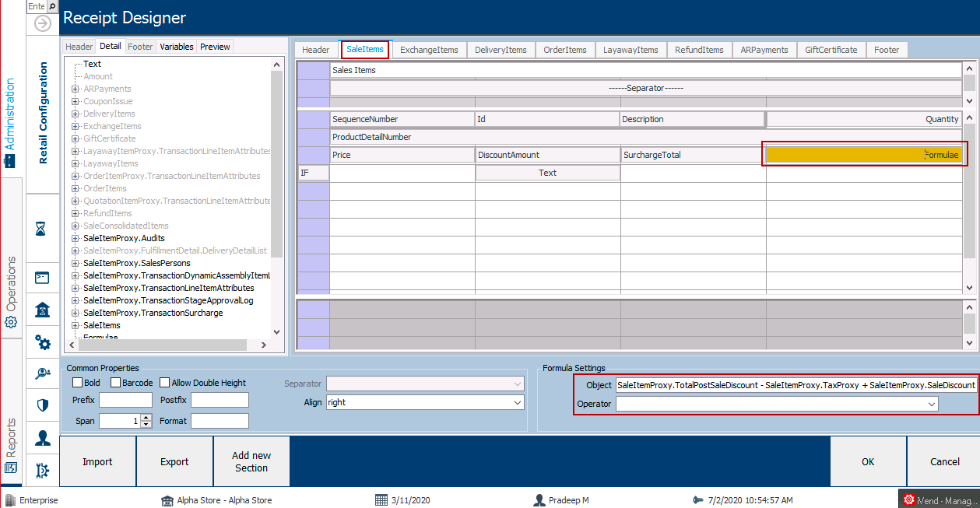Click the formula Object input field
This screenshot has height=508, width=980.
[796, 385]
